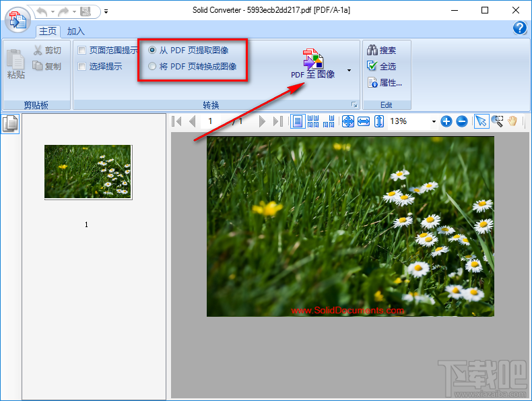
Task: Toggle the page thumbnails panel icon
Action: (x=10, y=123)
